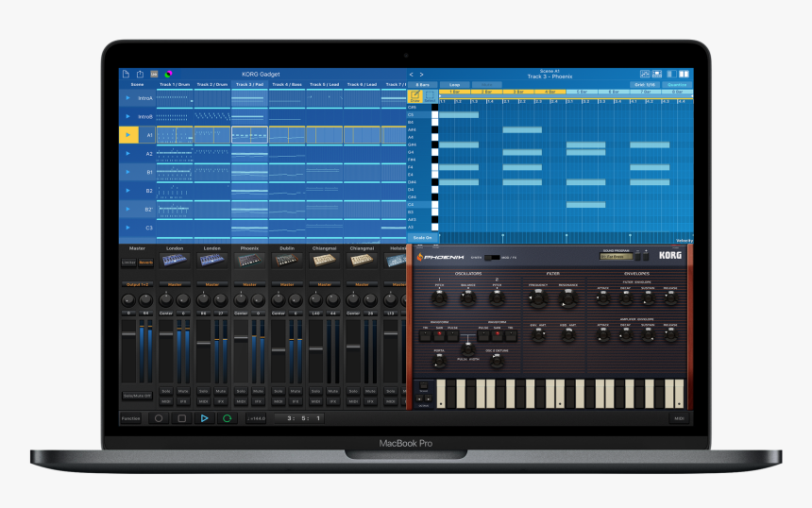Image resolution: width=812 pixels, height=508 pixels.
Task: Adjust the Master channel volume fader
Action: (x=128, y=334)
